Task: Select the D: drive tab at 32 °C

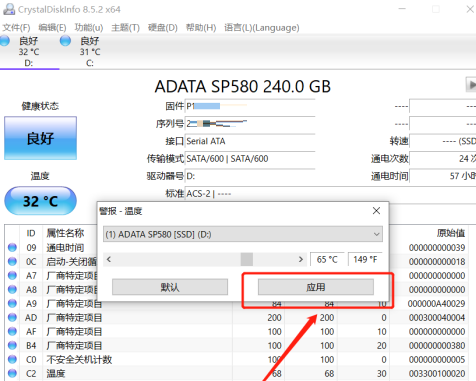Action: pos(29,52)
